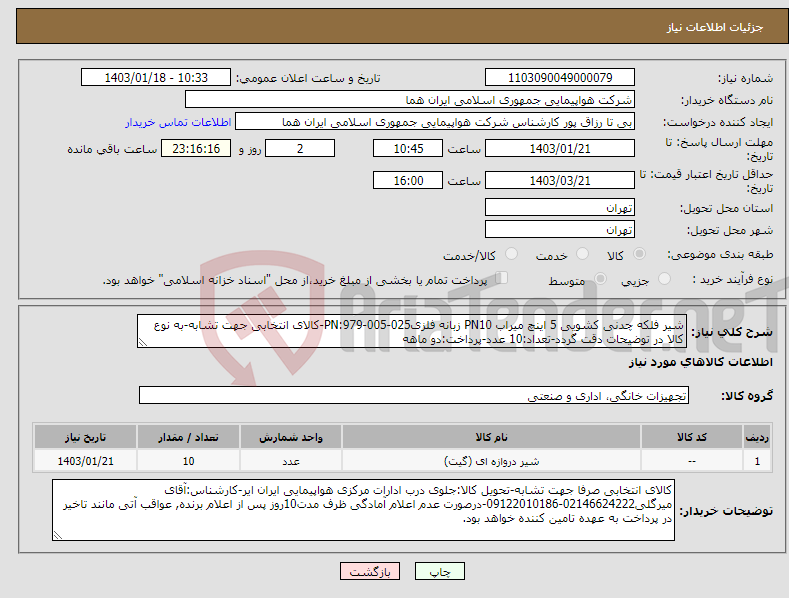Click the نام کالا column header

pos(491,437)
